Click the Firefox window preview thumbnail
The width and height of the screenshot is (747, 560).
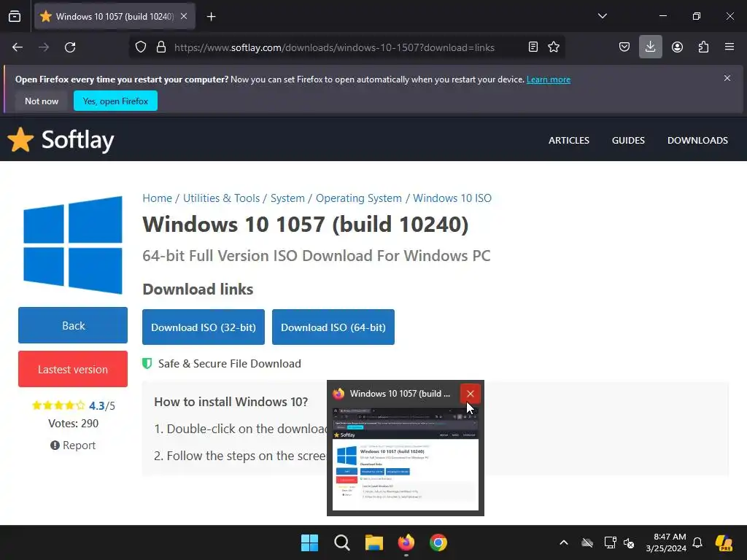(406, 459)
